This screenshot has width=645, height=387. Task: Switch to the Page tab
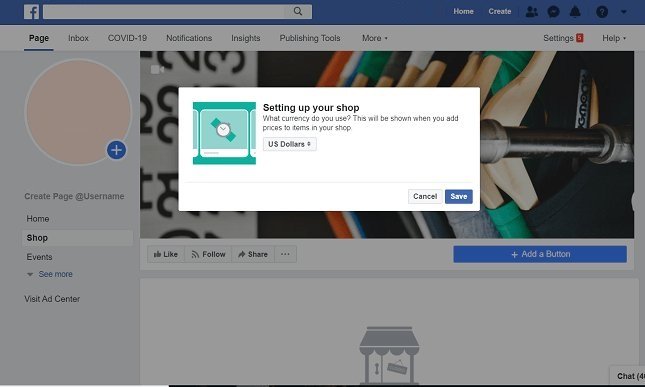tap(39, 38)
